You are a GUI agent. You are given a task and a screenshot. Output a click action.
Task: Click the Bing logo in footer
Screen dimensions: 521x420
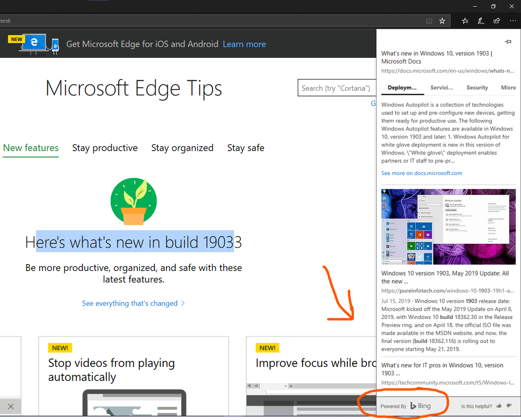[420, 406]
